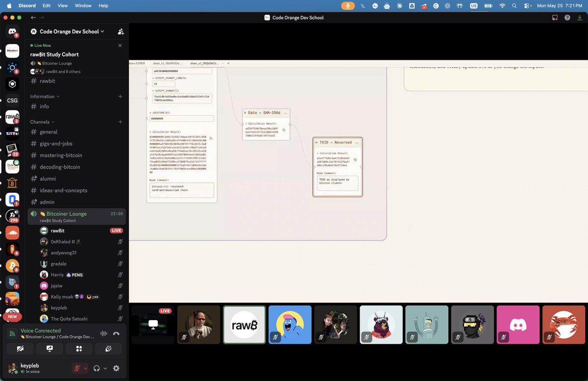Viewport: 588px width, 381px height.
Task: Copy the TXID Reversed calculation result
Action: 355,159
